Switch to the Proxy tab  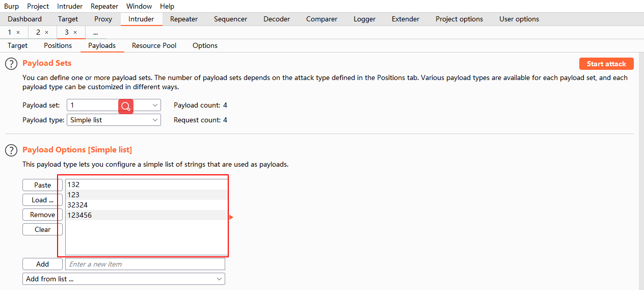pos(103,19)
